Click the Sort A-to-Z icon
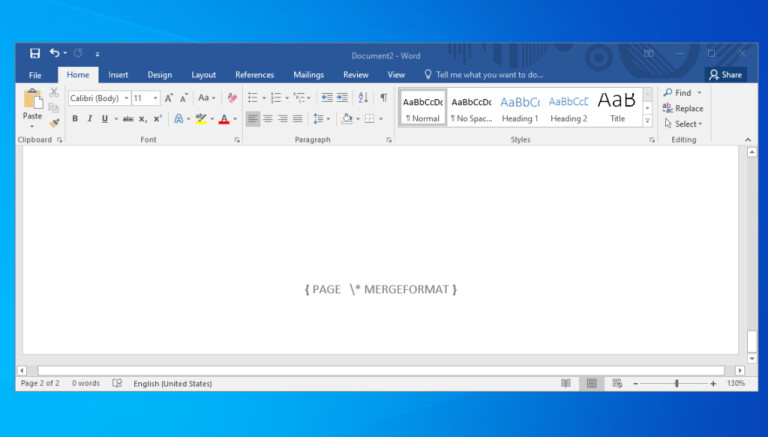The width and height of the screenshot is (768, 437). click(362, 98)
